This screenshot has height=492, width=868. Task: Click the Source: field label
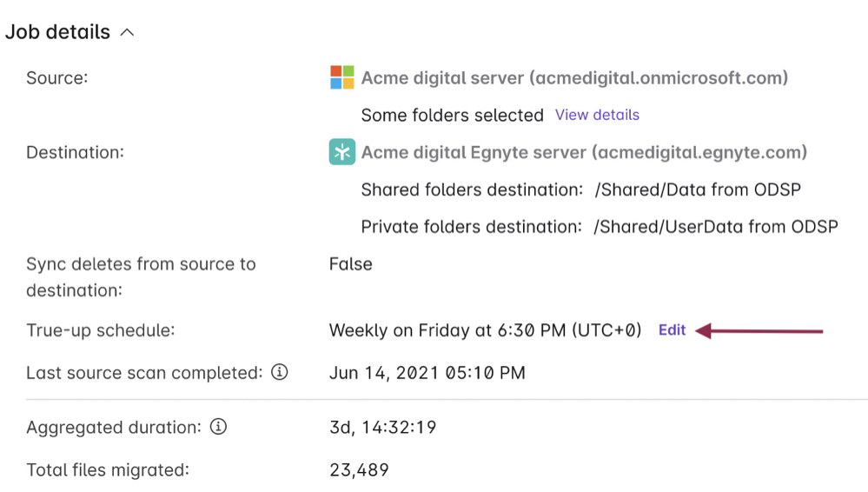(57, 78)
